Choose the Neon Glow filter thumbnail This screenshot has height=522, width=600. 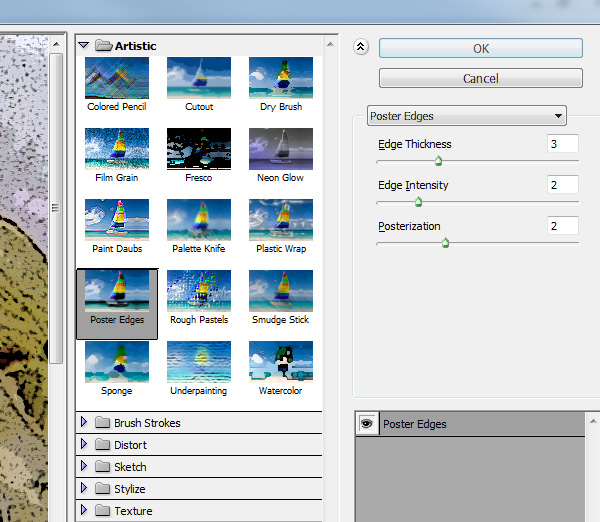coord(281,149)
